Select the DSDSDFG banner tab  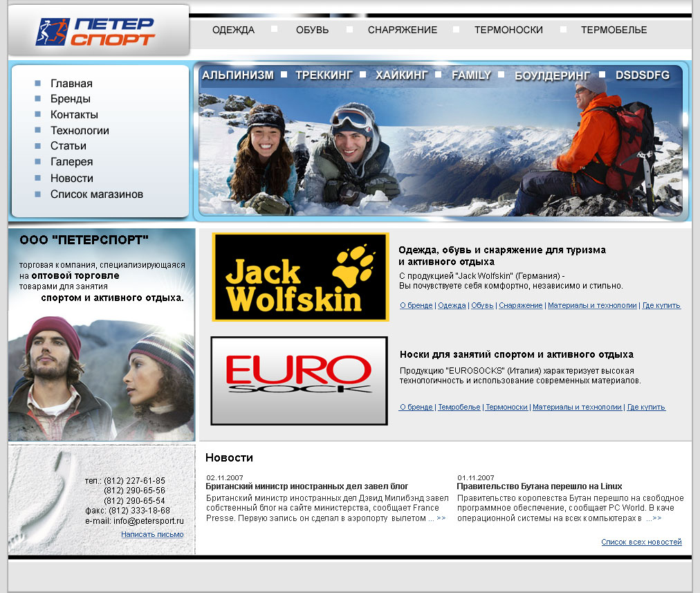tap(643, 75)
